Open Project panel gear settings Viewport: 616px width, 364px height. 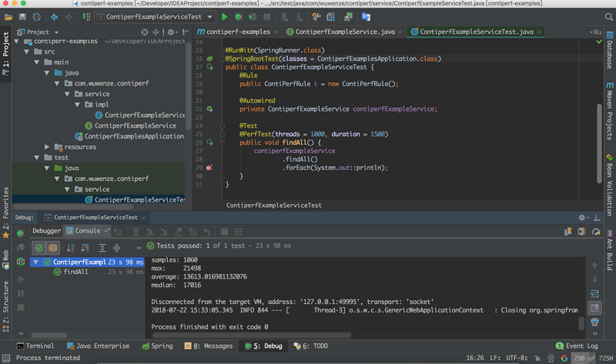172,32
